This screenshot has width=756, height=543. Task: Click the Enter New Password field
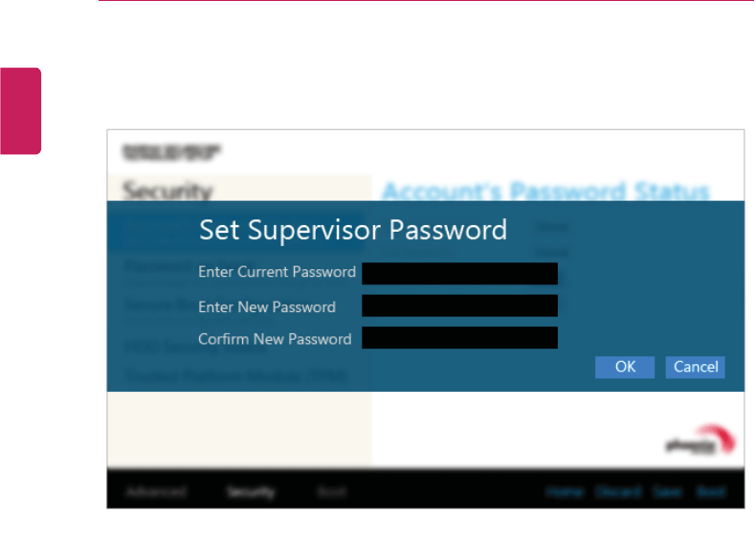(x=459, y=306)
